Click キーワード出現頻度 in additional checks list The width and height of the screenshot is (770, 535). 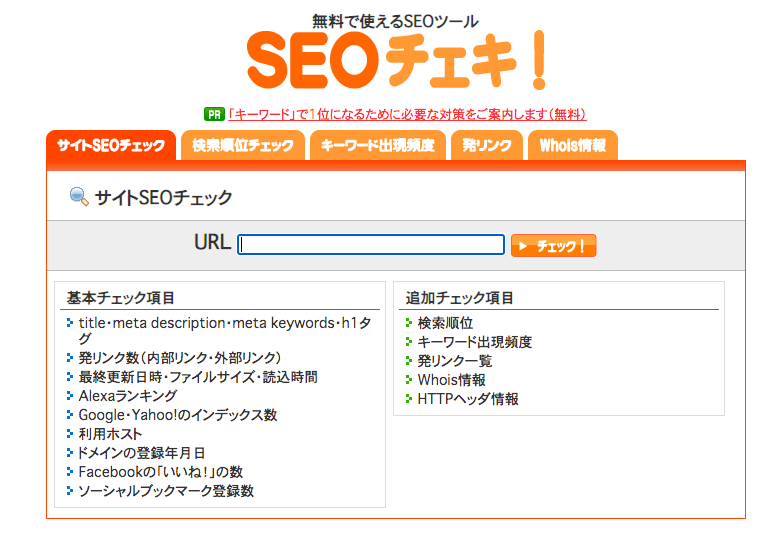(474, 342)
